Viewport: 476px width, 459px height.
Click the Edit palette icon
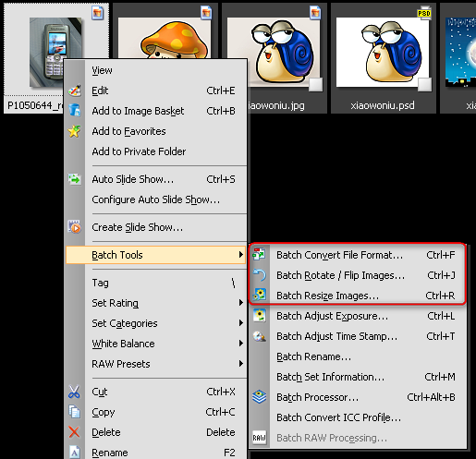[75, 91]
